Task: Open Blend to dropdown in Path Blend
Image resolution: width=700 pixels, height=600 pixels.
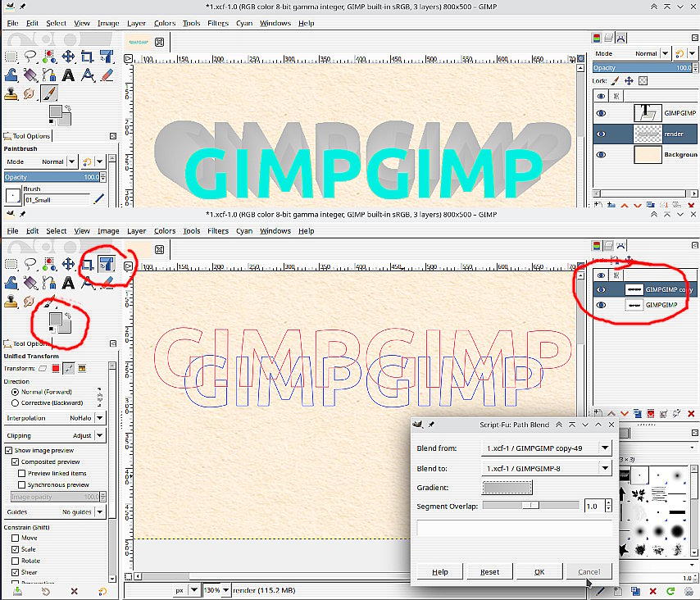Action: click(x=546, y=468)
